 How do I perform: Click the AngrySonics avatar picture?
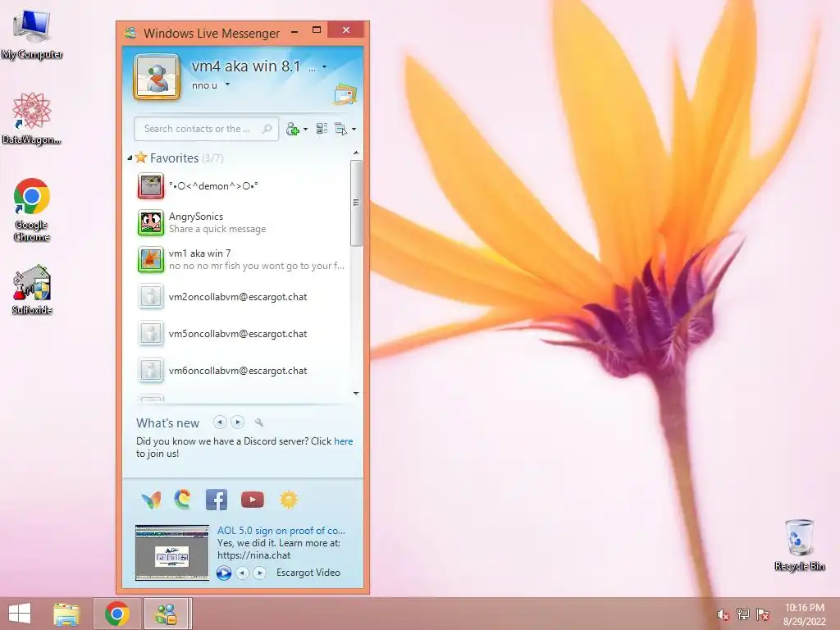pyautogui.click(x=151, y=222)
